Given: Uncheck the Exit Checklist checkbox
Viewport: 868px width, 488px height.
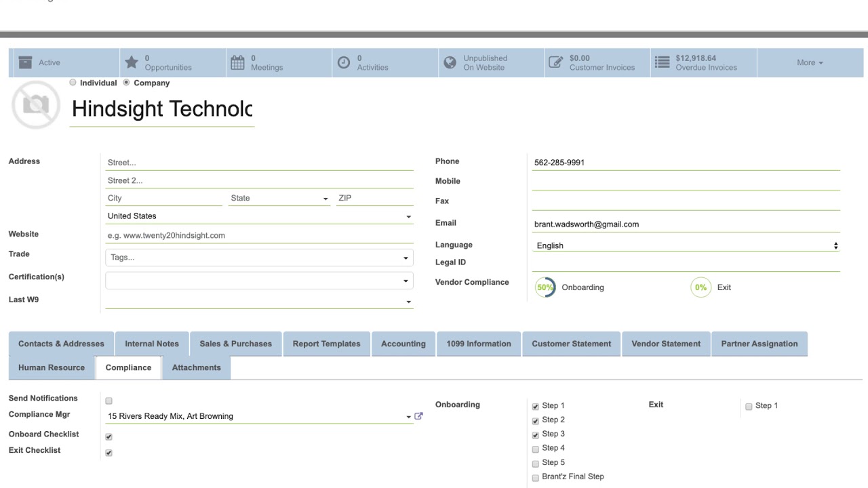Looking at the screenshot, I should [x=108, y=453].
